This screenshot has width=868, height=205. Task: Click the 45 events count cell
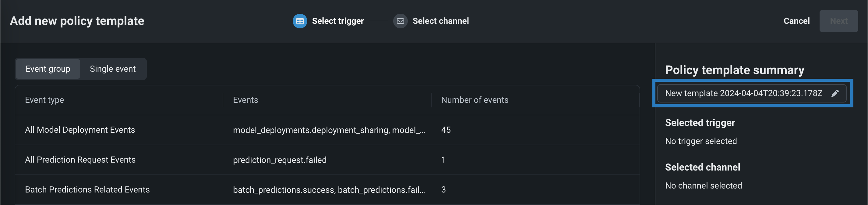446,130
